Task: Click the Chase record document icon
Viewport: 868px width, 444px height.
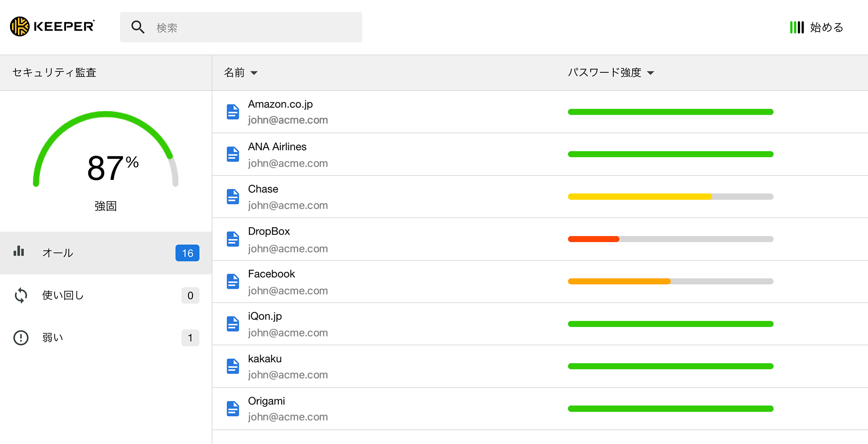Action: pyautogui.click(x=233, y=197)
